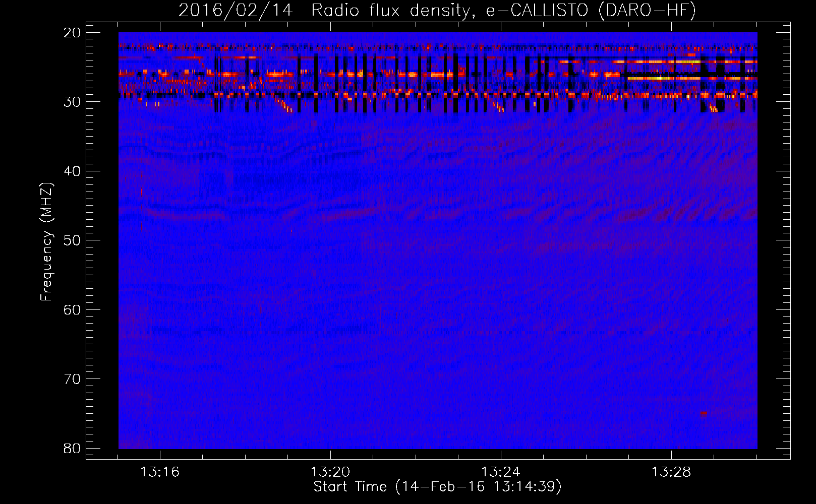Select the 13:20 time tick label
Image resolution: width=816 pixels, height=504 pixels.
[330, 472]
